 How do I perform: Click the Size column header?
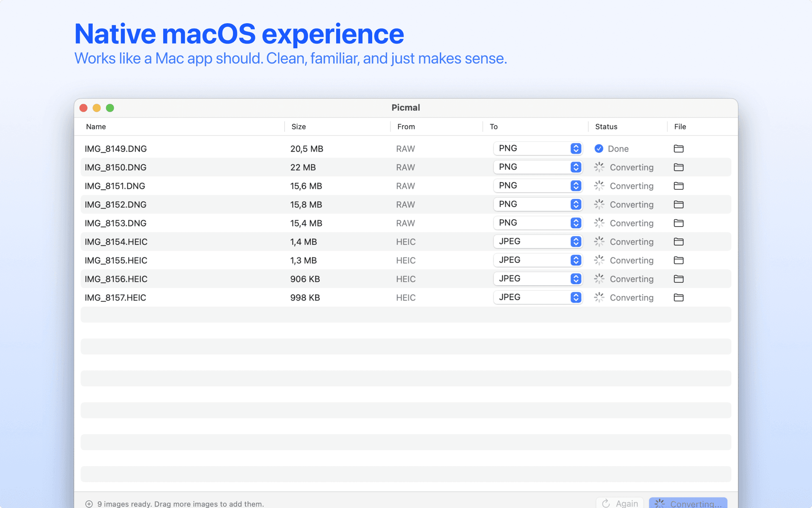tap(299, 126)
